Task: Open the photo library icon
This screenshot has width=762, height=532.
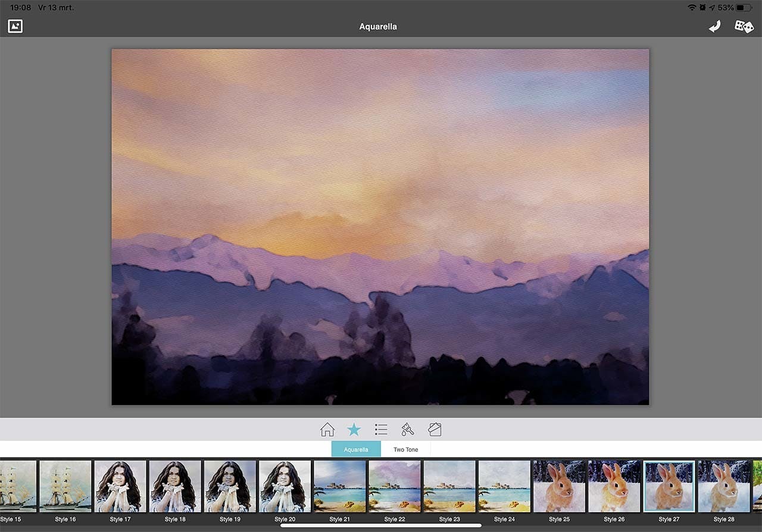Action: [15, 26]
